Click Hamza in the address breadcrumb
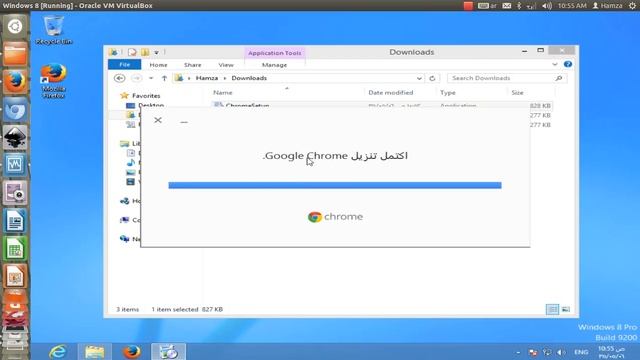This screenshot has width=640, height=360. coord(207,78)
